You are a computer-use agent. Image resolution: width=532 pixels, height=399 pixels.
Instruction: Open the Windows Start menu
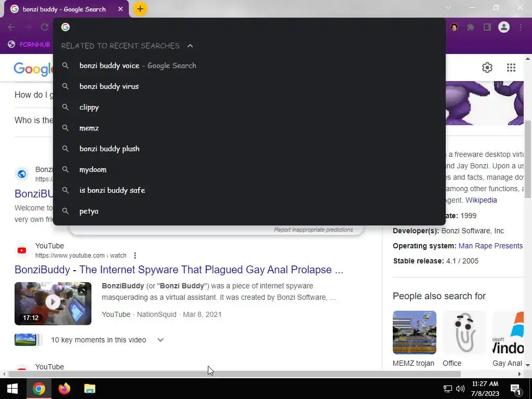click(x=12, y=389)
